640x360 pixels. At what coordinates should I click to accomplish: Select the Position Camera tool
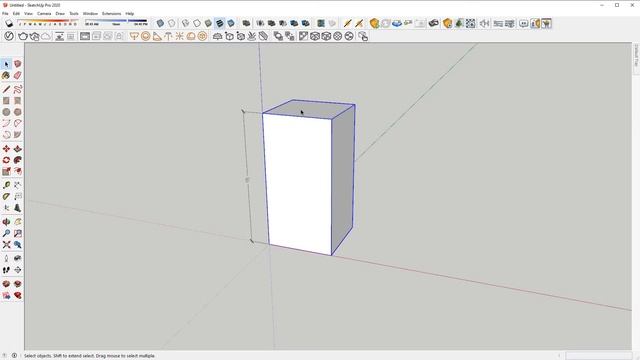tap(6, 258)
